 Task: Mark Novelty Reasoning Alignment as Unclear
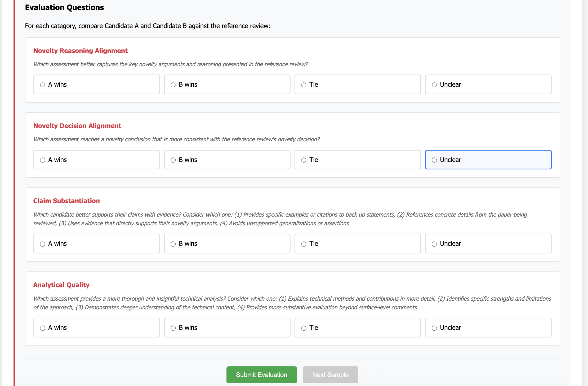point(434,85)
